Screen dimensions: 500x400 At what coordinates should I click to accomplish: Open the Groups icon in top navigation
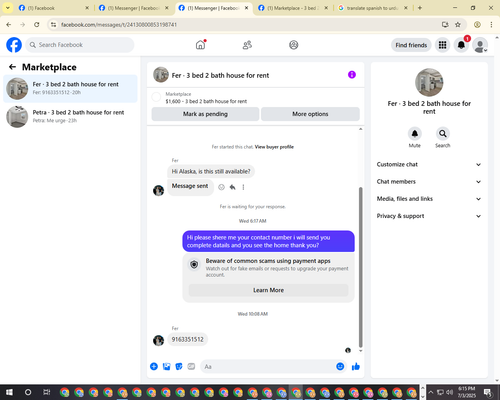point(293,45)
